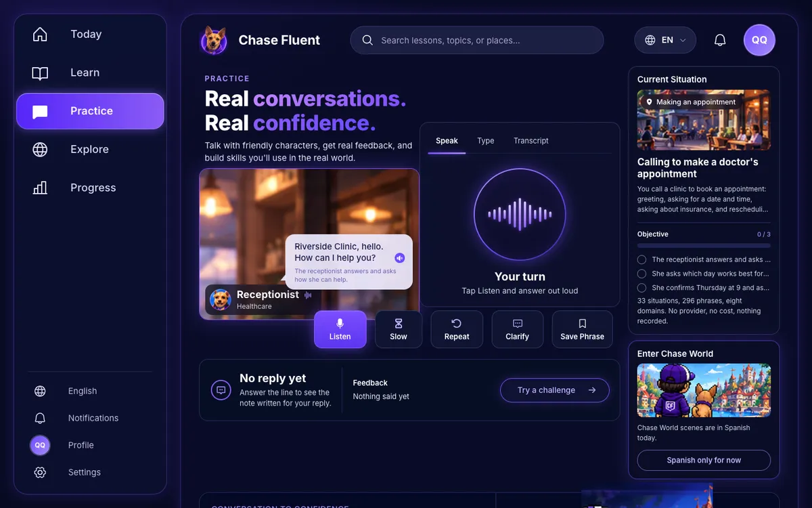Viewport: 812px width, 508px height.
Task: Select the Practice sidebar item
Action: 90,111
